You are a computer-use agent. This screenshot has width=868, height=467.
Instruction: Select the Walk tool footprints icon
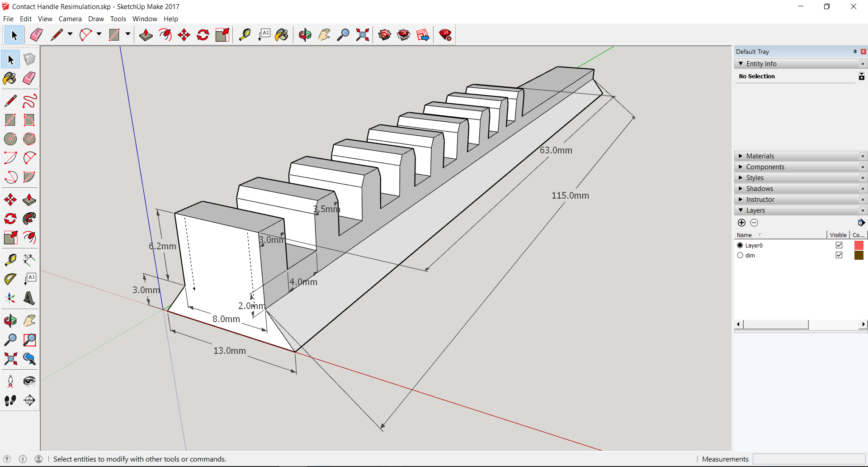click(10, 400)
